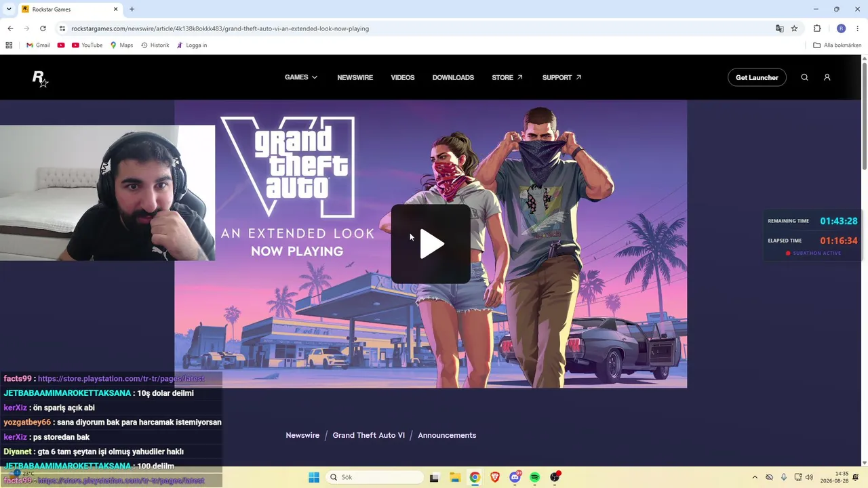Open the DOWNLOADS menu item
Viewport: 868px width, 488px height.
pos(453,77)
